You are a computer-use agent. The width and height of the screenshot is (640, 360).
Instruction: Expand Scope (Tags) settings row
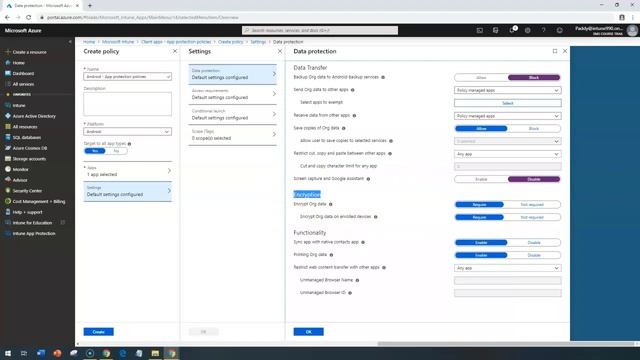232,135
